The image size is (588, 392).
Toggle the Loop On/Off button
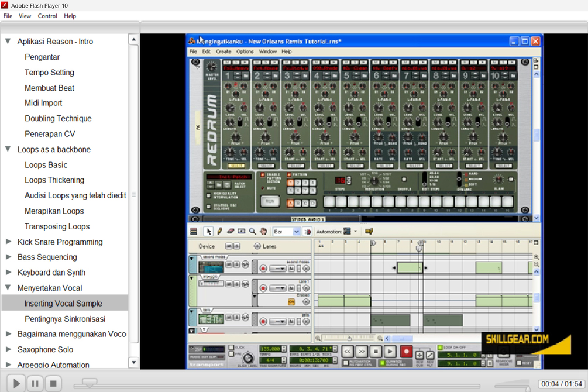click(440, 348)
